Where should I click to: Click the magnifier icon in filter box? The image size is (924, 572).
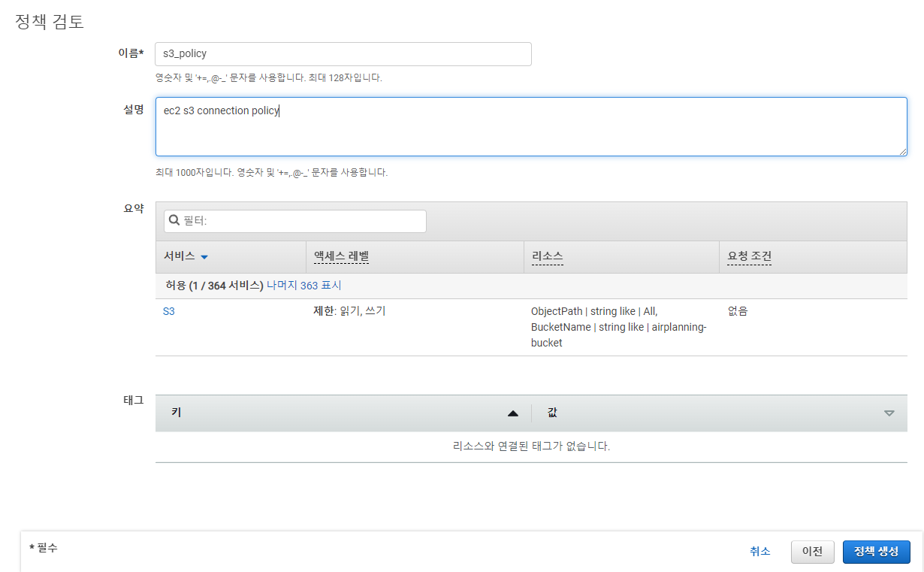pos(174,221)
